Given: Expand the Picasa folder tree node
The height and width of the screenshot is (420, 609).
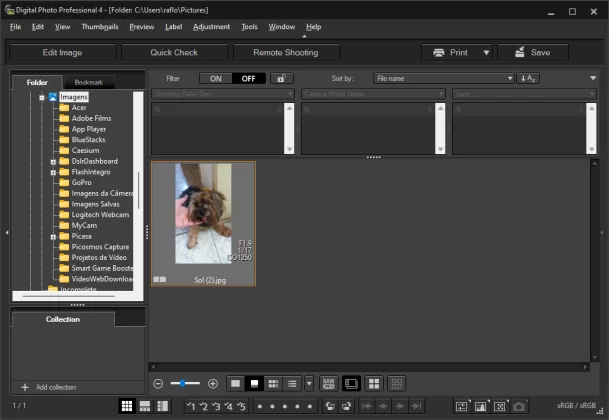Looking at the screenshot, I should click(x=53, y=236).
